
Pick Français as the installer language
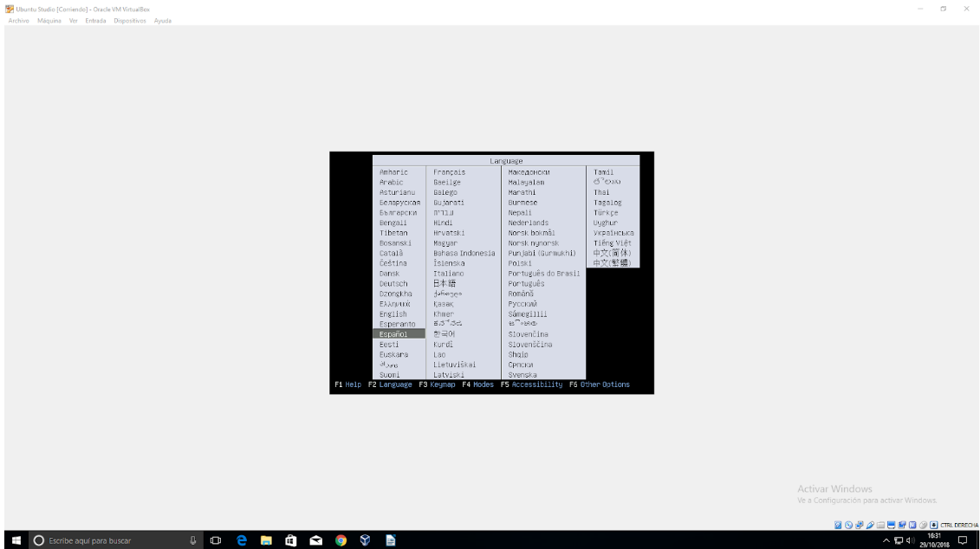pos(450,172)
